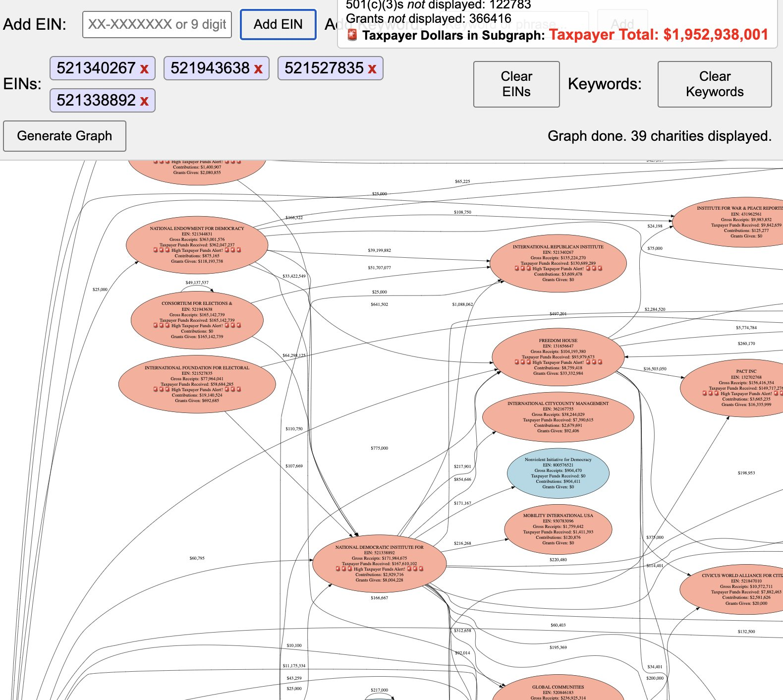This screenshot has width=783, height=700.
Task: Click the Taxpayer Total $1,952,938,001 text
Action: [659, 35]
